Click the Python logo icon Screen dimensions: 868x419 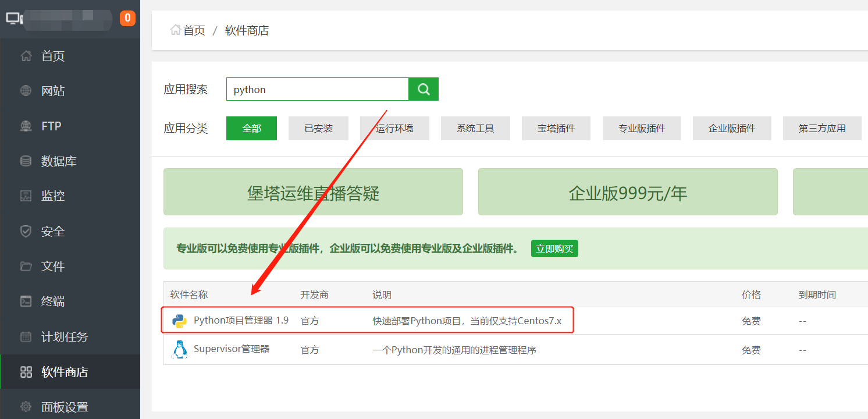click(179, 321)
